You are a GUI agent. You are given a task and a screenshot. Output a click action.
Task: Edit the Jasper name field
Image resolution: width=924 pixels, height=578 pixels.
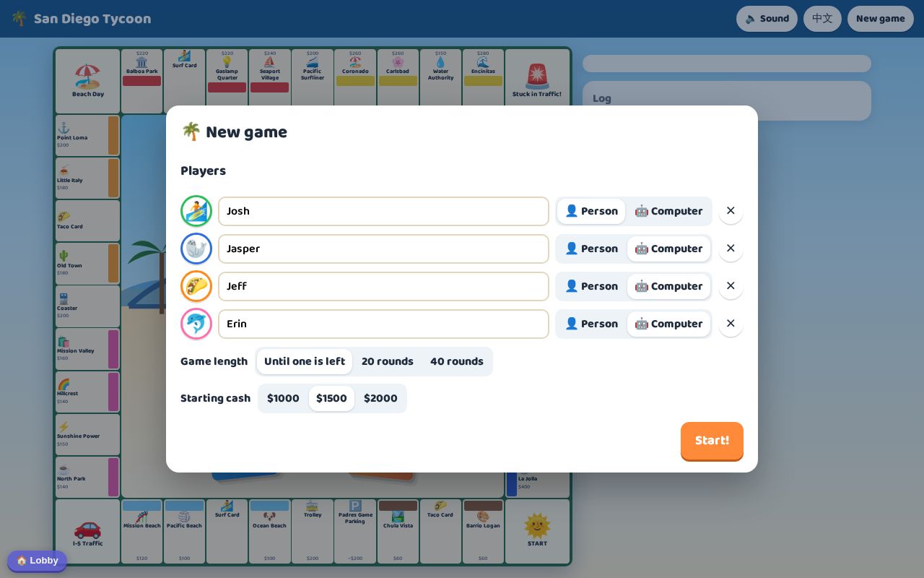pos(383,249)
